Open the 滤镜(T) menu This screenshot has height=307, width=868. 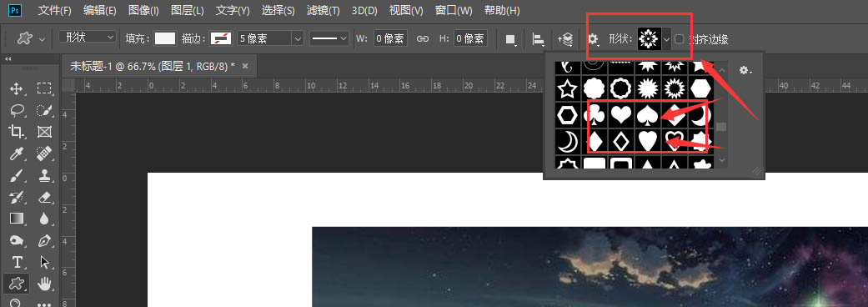coord(323,10)
